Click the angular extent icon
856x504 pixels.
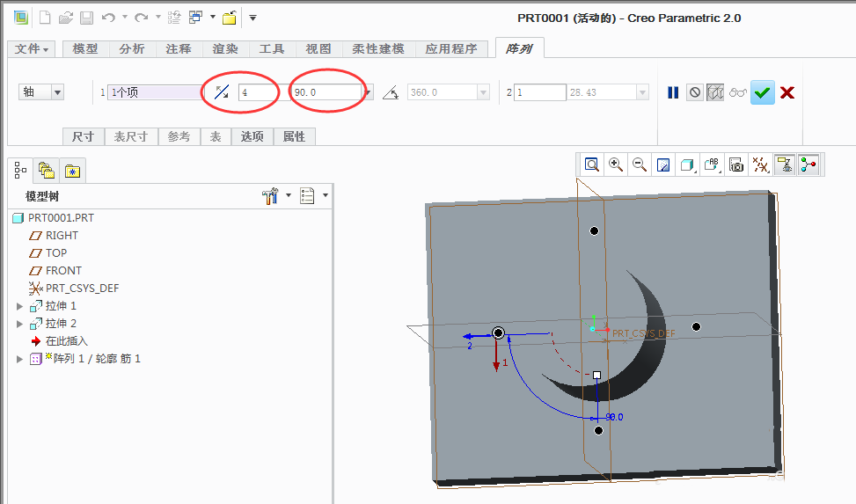tap(391, 92)
